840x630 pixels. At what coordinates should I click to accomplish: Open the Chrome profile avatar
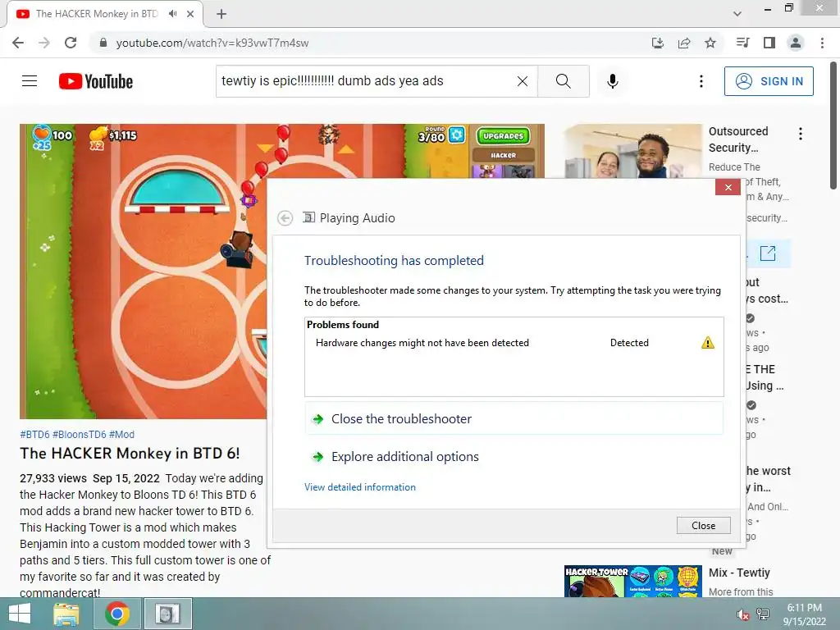coord(796,43)
